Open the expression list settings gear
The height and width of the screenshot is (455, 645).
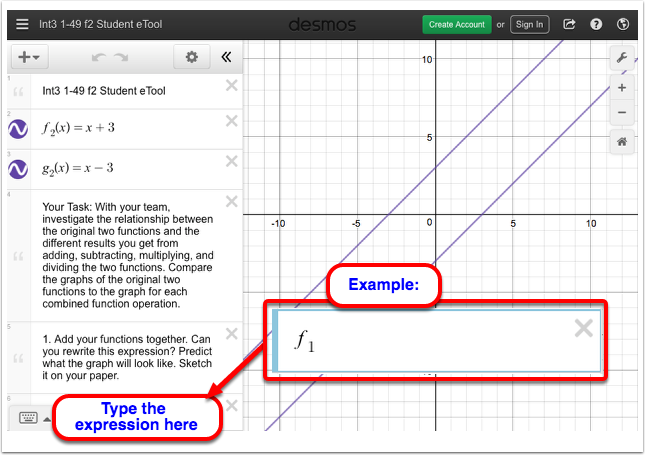tap(192, 57)
